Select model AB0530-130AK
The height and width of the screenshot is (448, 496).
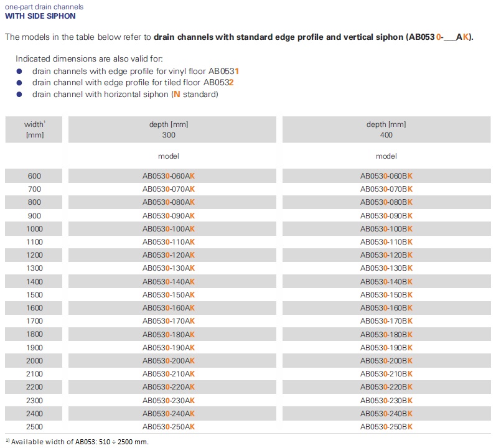point(169,268)
